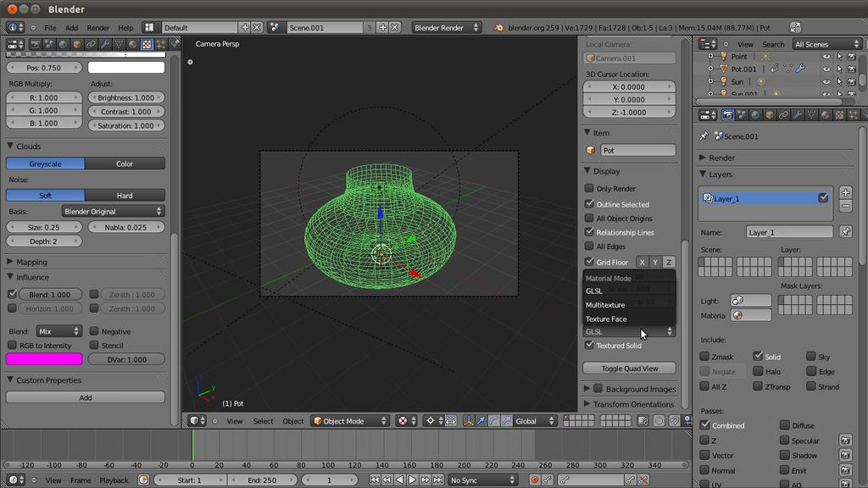This screenshot has width=868, height=488.
Task: Open Modifiers wrench tab in left properties editor
Action: pos(104,44)
